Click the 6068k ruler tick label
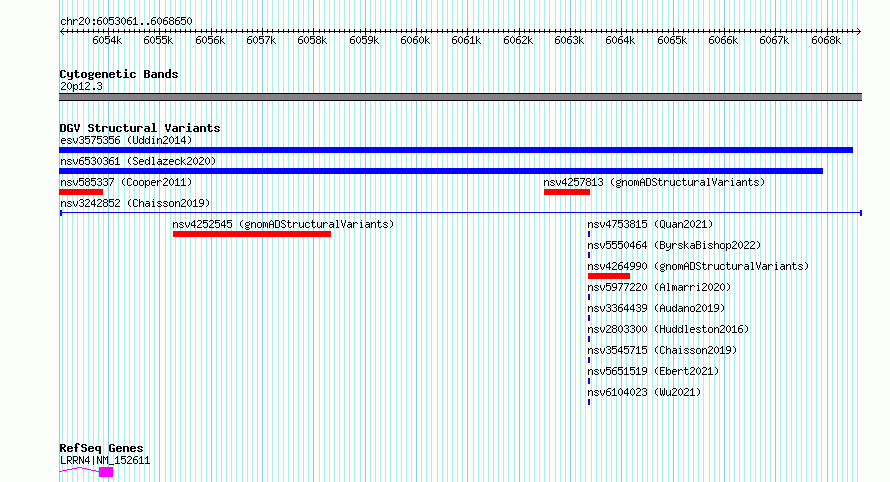 (x=826, y=40)
